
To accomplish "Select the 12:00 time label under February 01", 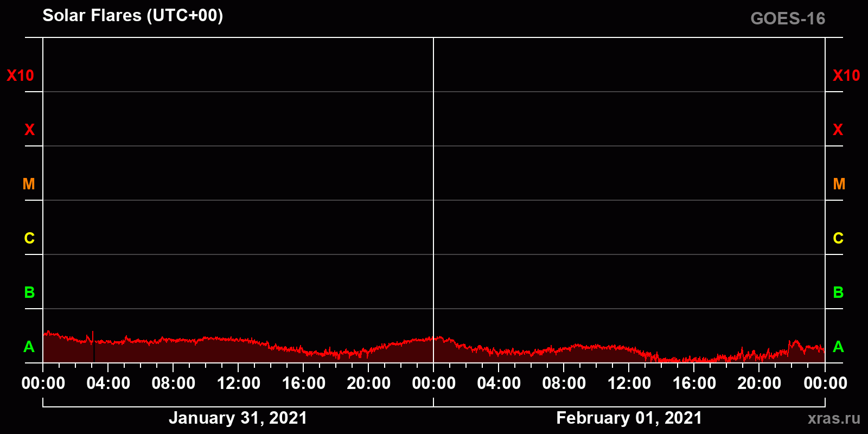I will 629,384.
